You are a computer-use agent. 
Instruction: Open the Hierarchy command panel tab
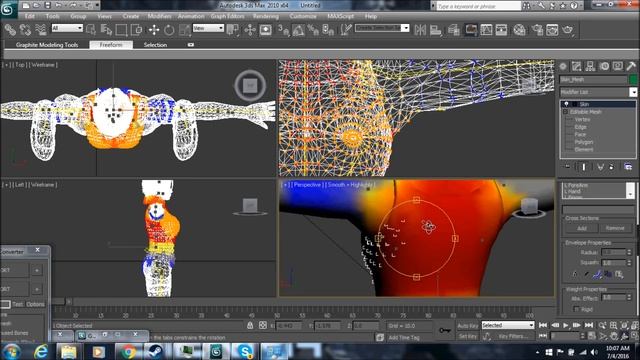(x=590, y=66)
